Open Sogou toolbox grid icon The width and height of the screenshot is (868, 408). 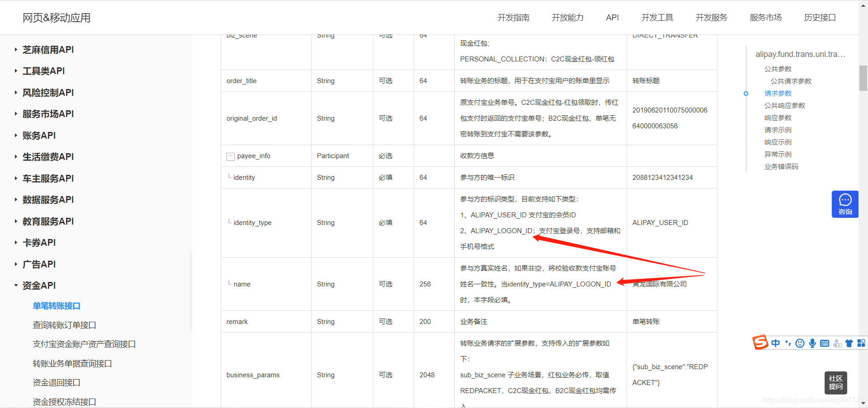point(861,343)
